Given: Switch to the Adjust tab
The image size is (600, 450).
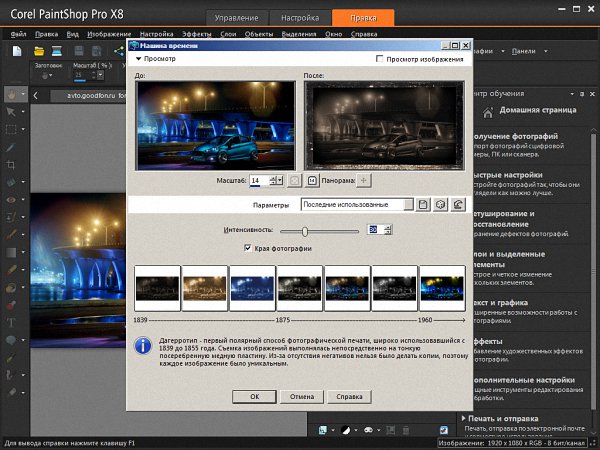Looking at the screenshot, I should (300, 18).
